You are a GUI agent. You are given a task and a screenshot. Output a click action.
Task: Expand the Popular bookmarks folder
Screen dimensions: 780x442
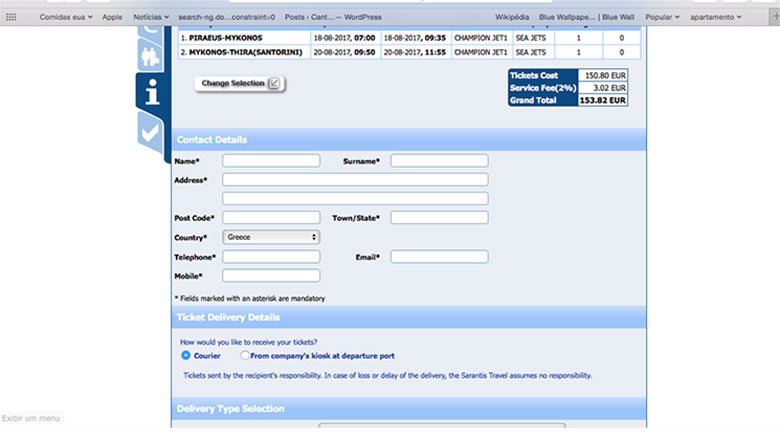tap(663, 17)
